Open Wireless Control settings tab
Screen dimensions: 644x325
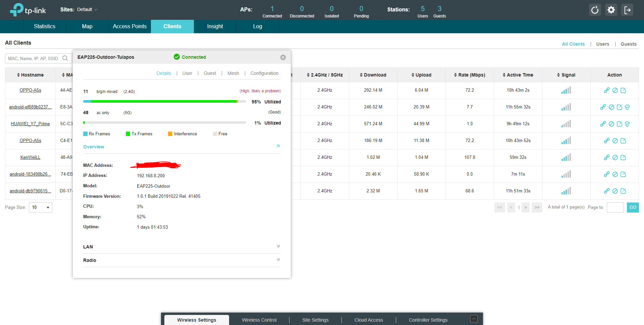pos(259,320)
